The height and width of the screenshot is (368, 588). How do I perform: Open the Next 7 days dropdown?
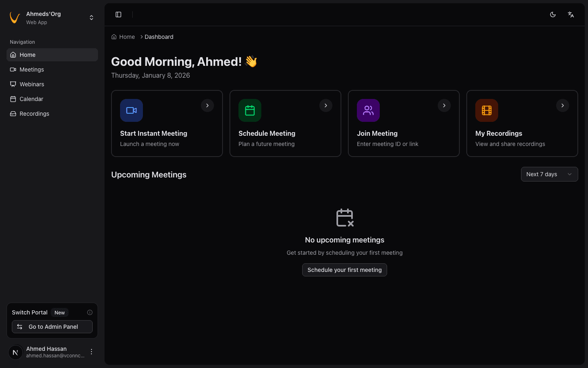(x=550, y=174)
